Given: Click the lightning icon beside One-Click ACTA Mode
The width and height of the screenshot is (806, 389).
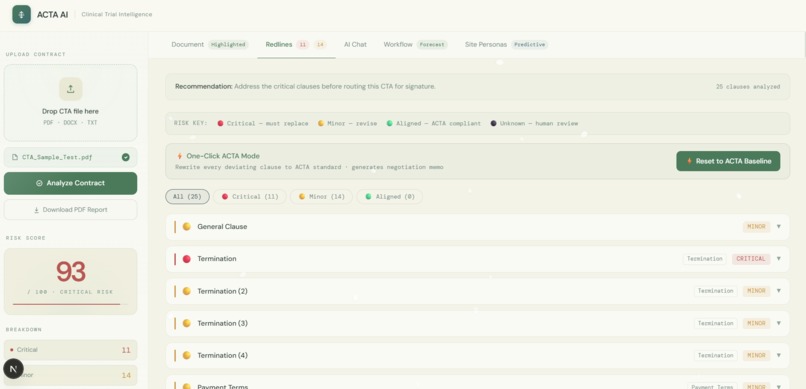Looking at the screenshot, I should (x=179, y=156).
